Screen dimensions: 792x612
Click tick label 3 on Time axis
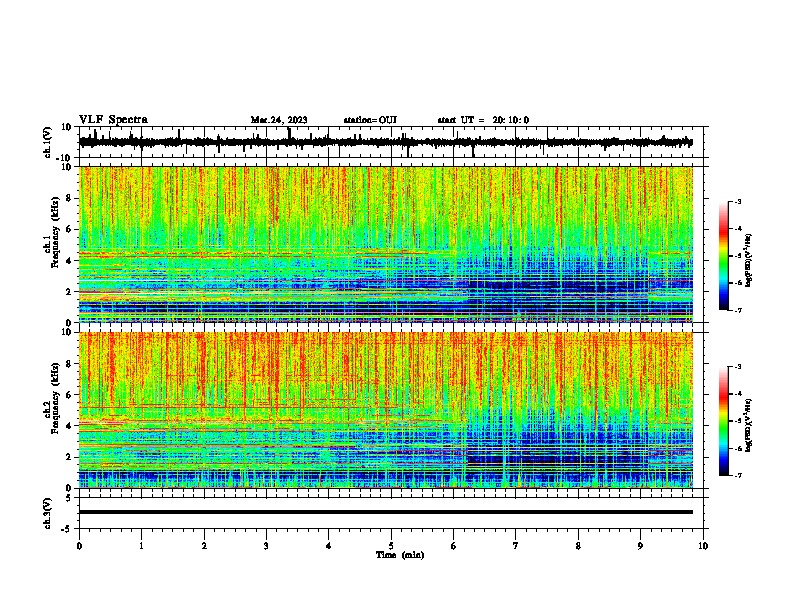[x=266, y=546]
